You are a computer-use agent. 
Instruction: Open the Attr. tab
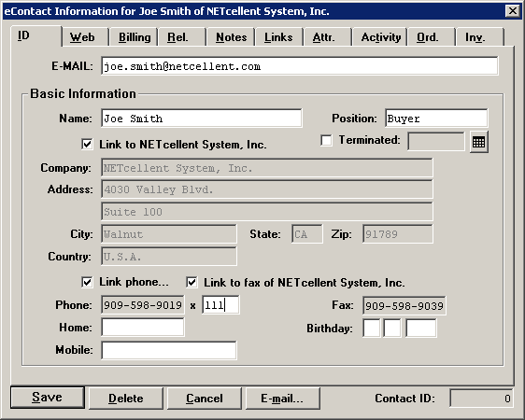[327, 37]
